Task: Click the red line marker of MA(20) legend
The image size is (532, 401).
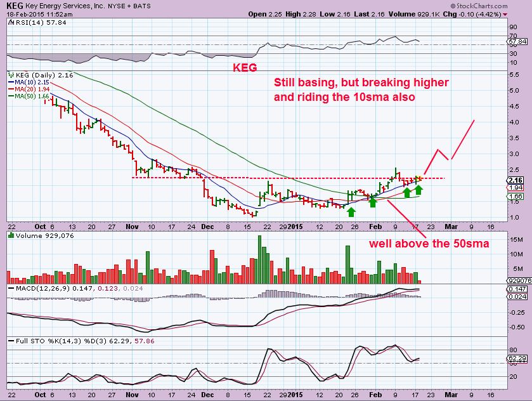Action: [x=11, y=89]
